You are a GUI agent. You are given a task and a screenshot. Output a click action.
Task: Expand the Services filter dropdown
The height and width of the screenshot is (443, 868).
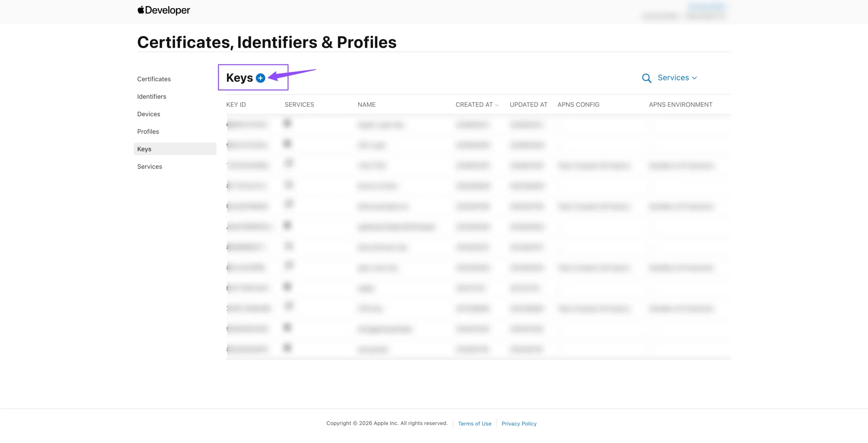pos(677,78)
